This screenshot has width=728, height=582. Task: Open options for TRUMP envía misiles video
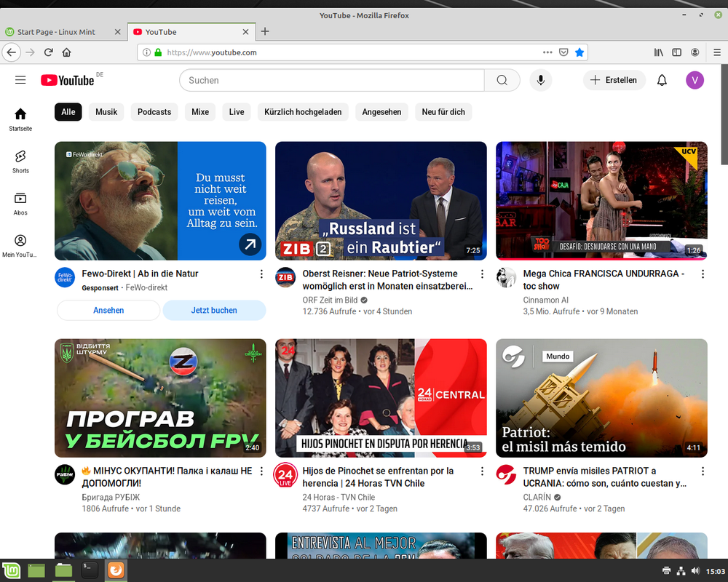click(x=703, y=471)
